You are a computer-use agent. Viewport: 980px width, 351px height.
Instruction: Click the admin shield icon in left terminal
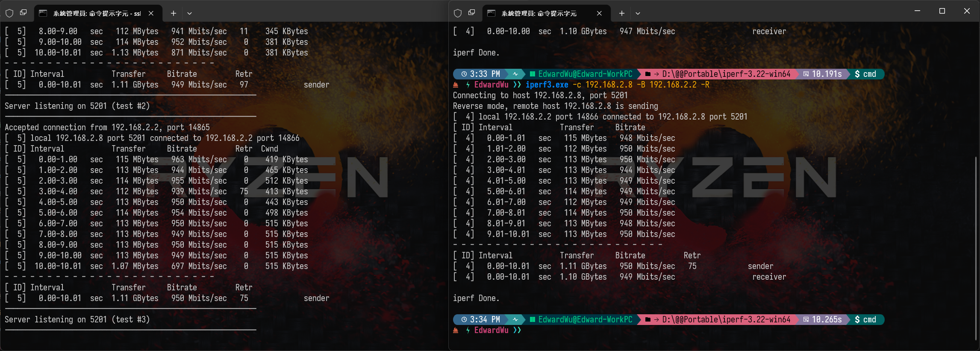tap(9, 13)
